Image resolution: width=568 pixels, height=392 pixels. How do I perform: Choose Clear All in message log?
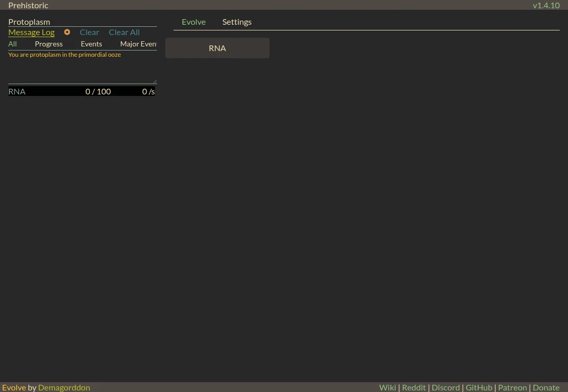pyautogui.click(x=124, y=32)
